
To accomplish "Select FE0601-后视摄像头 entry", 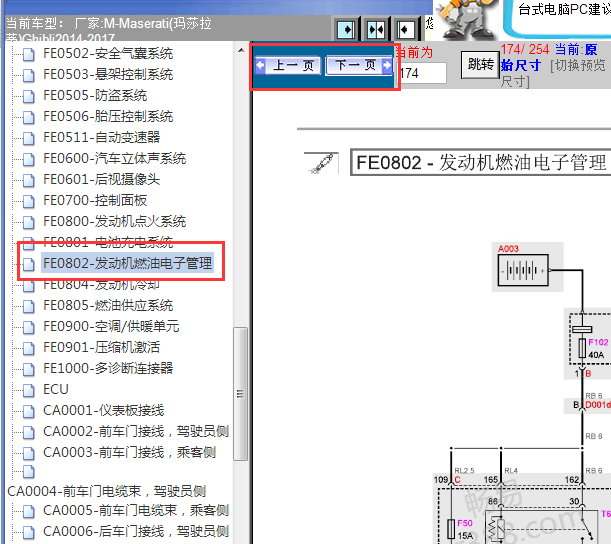I will [x=102, y=179].
